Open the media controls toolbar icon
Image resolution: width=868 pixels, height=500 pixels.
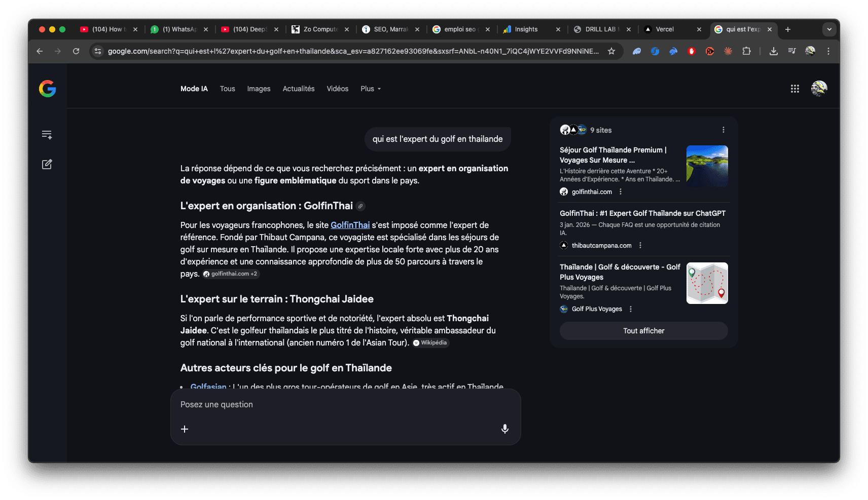(x=792, y=51)
